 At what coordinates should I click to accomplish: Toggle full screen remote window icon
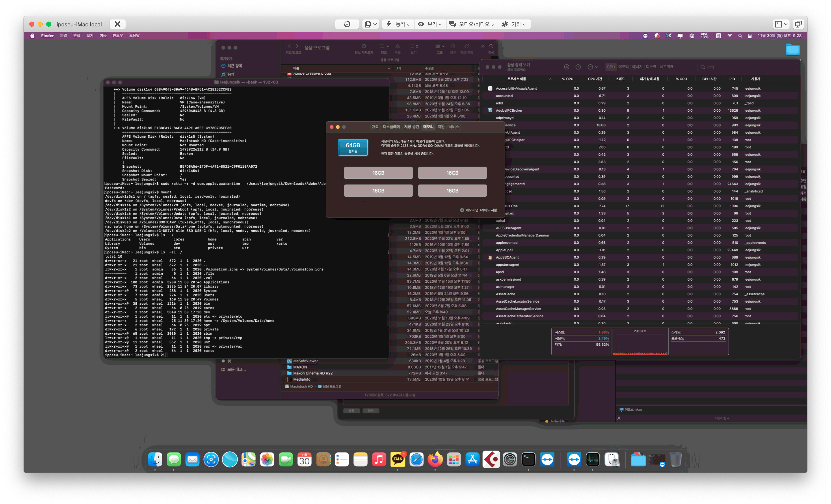coord(798,24)
